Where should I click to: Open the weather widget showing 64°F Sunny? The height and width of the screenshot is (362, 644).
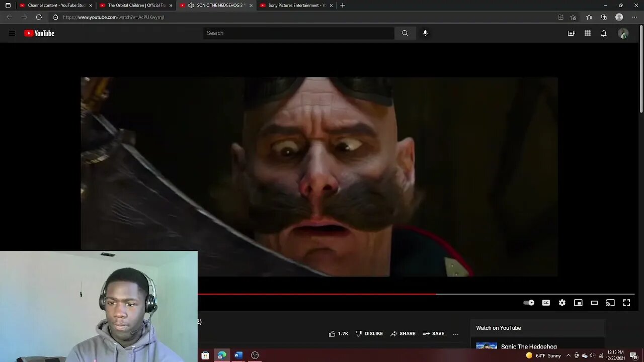543,355
